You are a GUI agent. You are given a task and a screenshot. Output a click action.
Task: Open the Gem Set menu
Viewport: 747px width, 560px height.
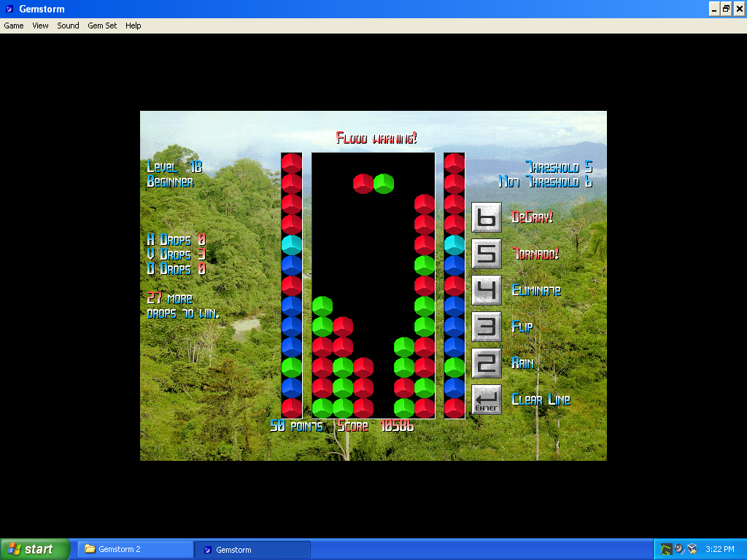(102, 26)
